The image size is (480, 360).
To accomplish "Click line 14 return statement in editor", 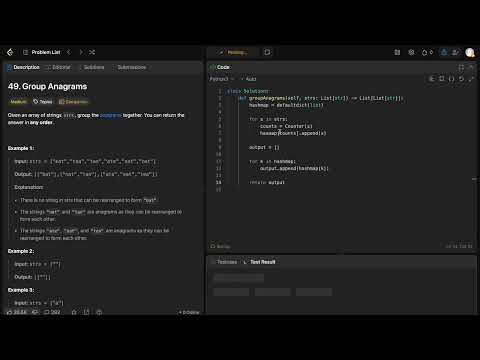I will (x=267, y=182).
